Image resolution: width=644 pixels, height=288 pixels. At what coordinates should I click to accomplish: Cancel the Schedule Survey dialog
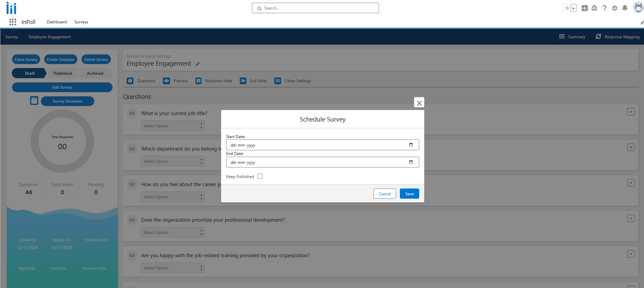pos(385,194)
